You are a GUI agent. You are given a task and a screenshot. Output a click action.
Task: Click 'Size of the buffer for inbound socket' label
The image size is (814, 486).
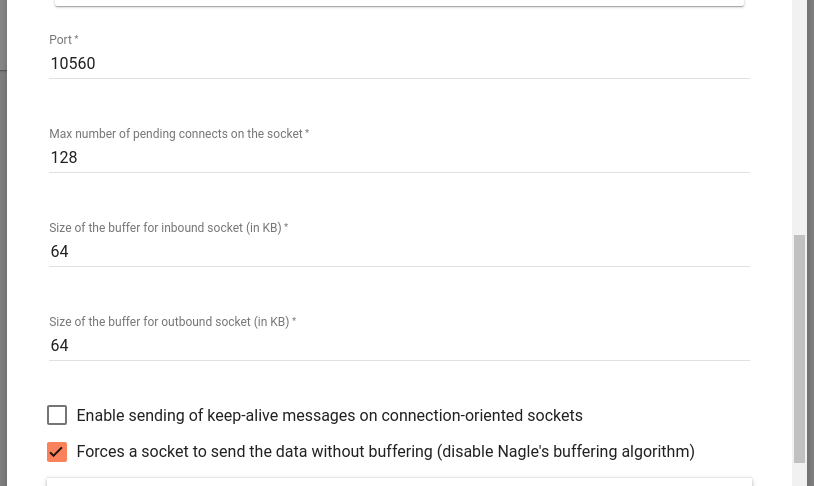pyautogui.click(x=169, y=228)
